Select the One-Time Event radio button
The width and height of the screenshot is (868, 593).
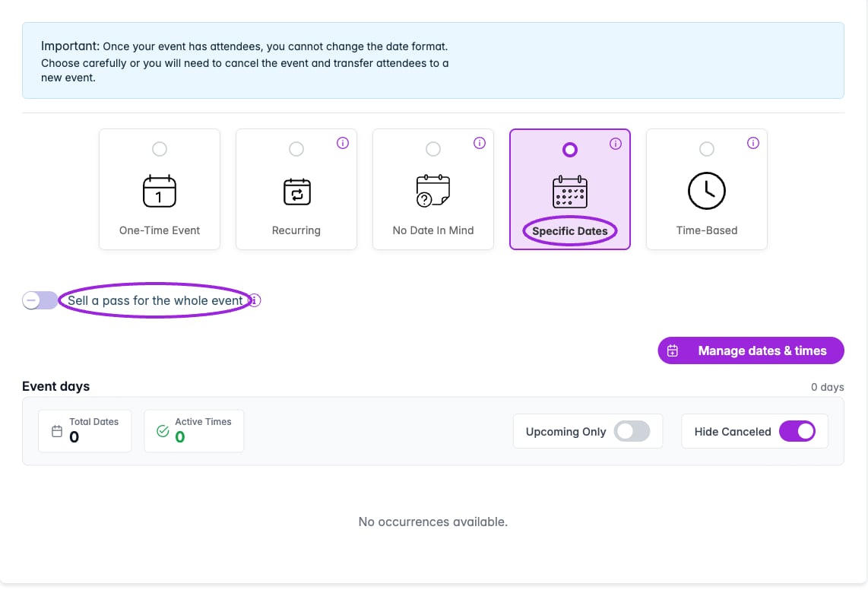(x=160, y=149)
